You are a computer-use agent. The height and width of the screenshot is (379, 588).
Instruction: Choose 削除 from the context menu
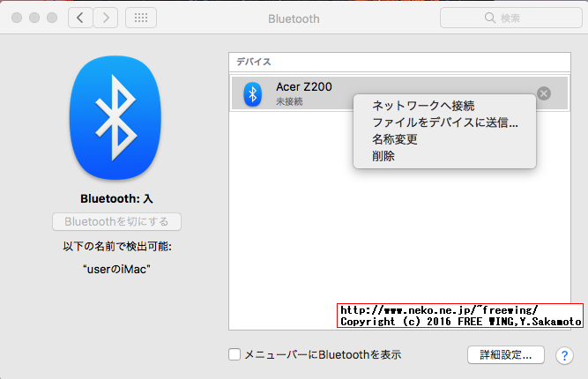tap(383, 156)
